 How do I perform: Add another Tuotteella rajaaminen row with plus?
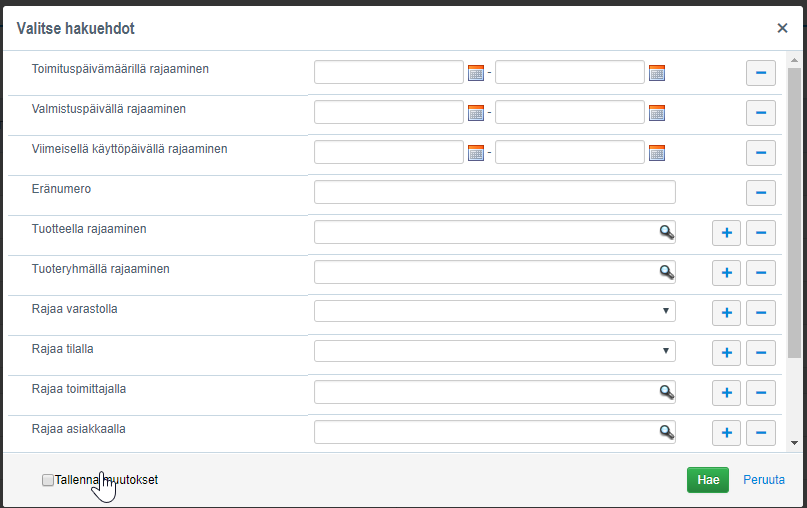coord(727,233)
